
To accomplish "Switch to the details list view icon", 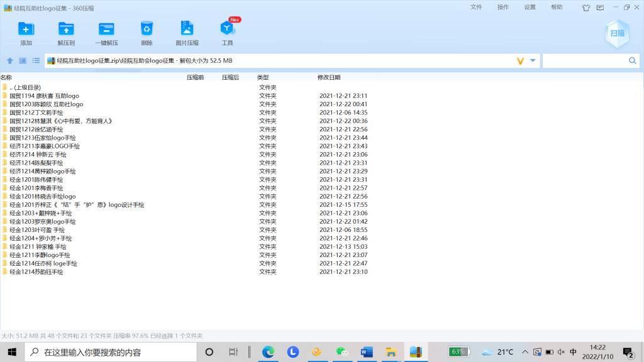I will pos(36,61).
